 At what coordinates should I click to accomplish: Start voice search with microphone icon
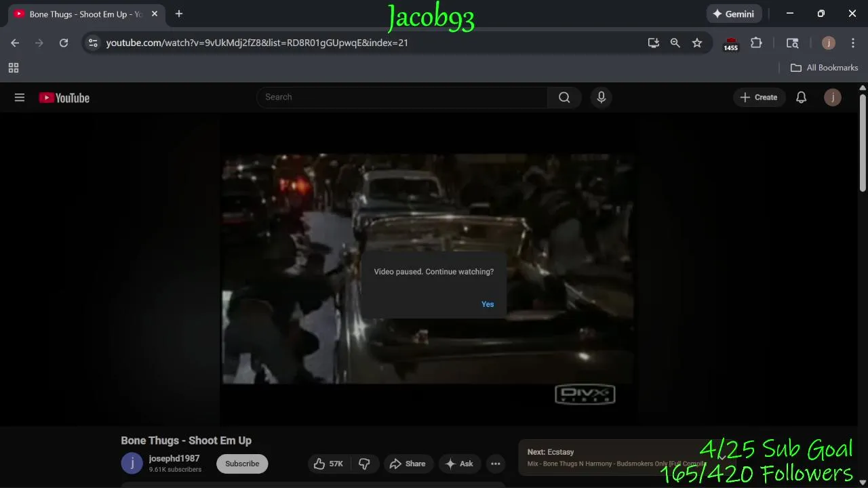601,97
